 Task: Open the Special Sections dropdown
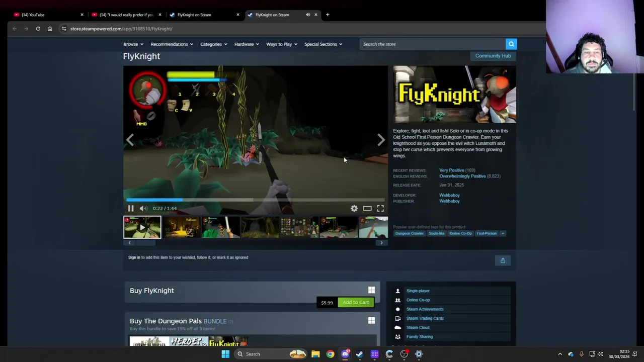point(324,44)
